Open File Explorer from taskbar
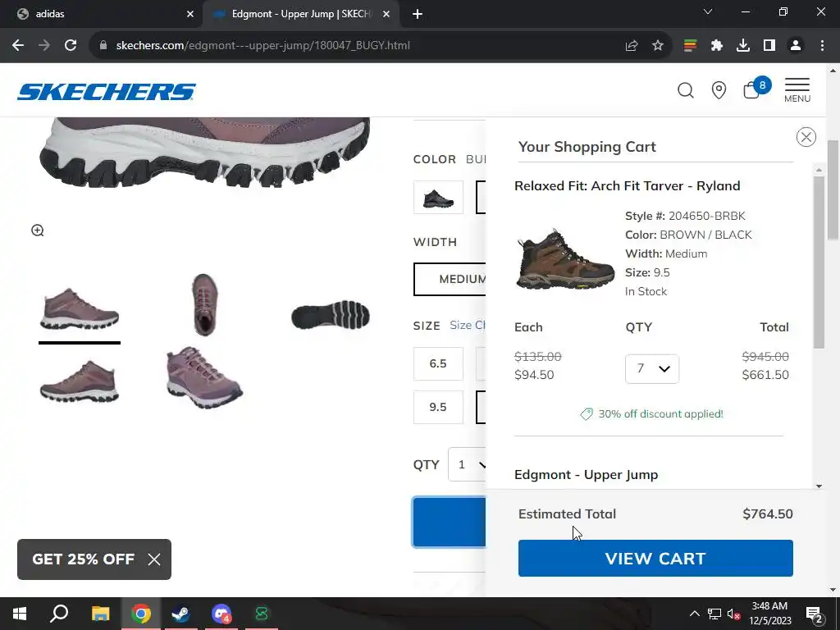Image resolution: width=840 pixels, height=630 pixels. 100,614
